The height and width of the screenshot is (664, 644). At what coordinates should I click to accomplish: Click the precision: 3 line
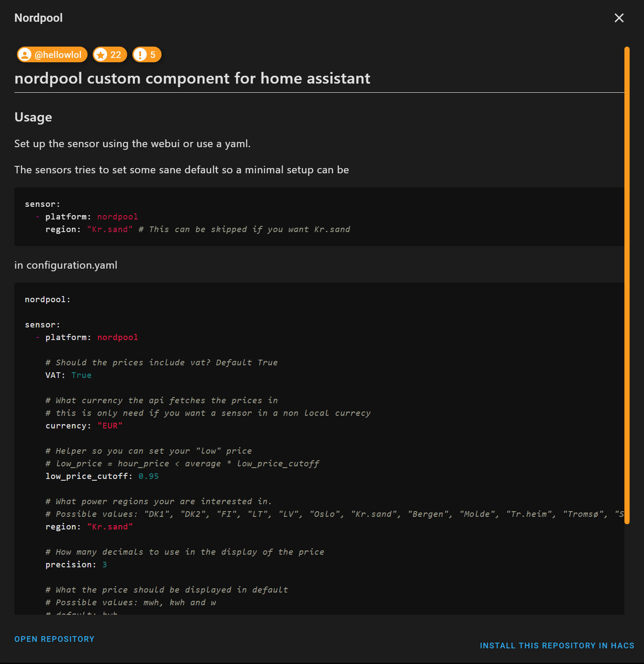(x=76, y=565)
